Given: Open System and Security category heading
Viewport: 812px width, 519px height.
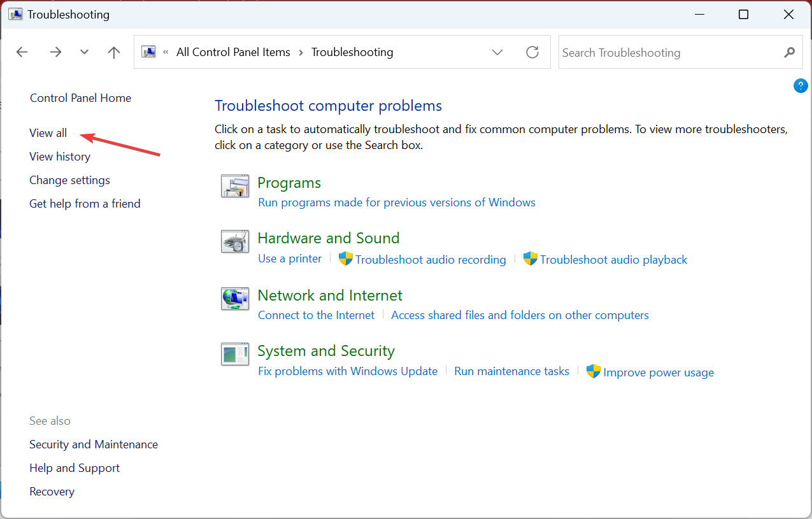Looking at the screenshot, I should point(326,351).
